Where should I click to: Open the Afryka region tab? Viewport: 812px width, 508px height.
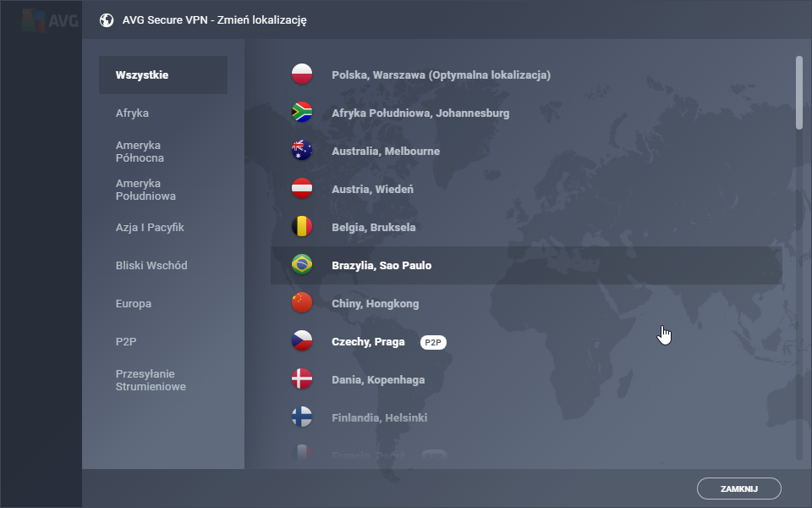pos(133,113)
